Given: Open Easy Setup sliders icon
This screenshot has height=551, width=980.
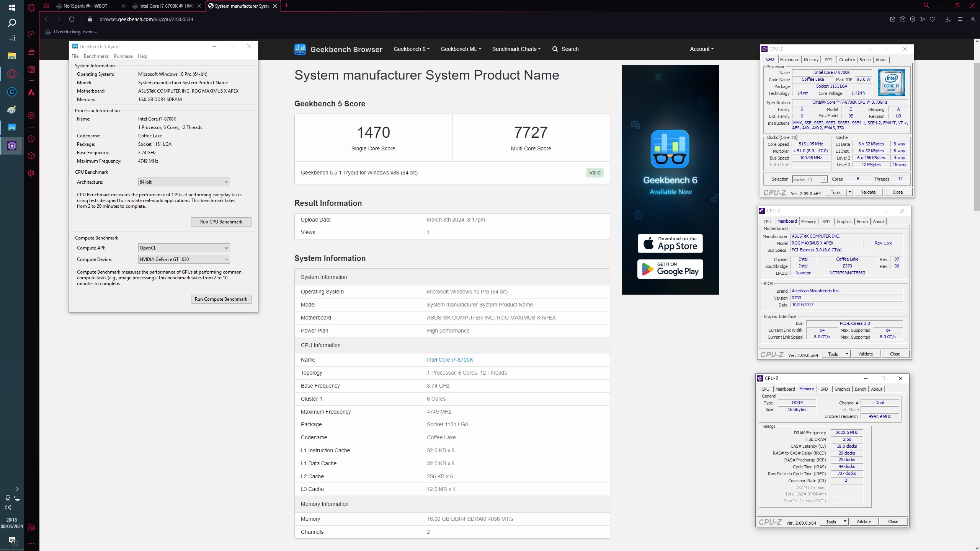Looking at the screenshot, I should [960, 19].
